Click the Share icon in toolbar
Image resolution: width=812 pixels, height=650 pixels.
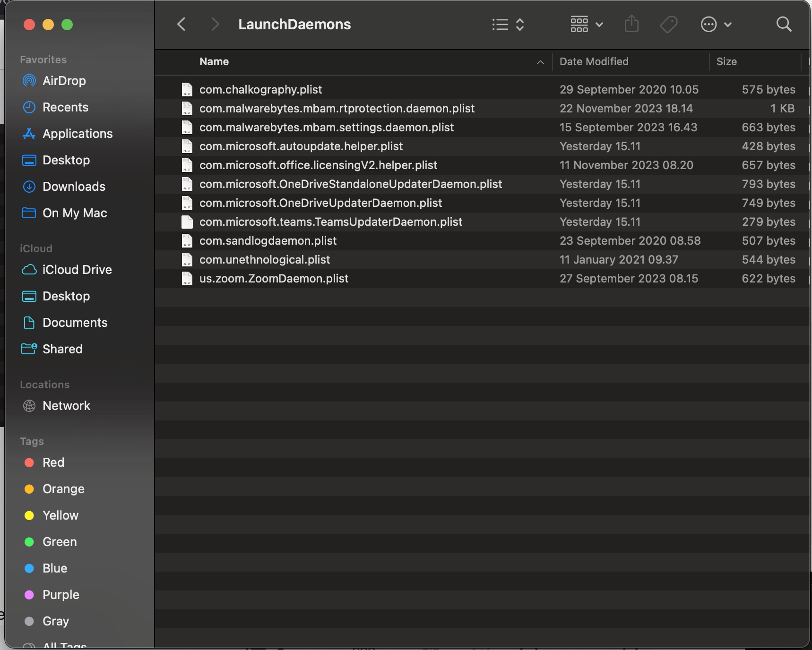pyautogui.click(x=631, y=24)
